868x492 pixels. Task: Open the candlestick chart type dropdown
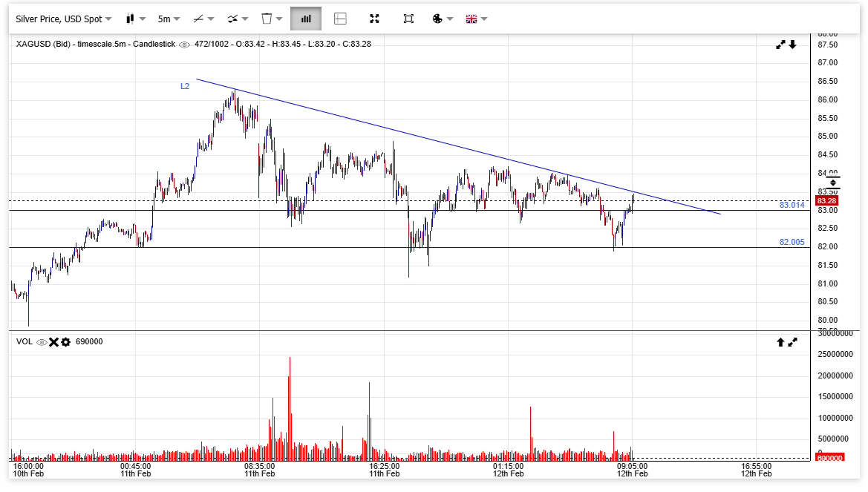click(x=135, y=19)
